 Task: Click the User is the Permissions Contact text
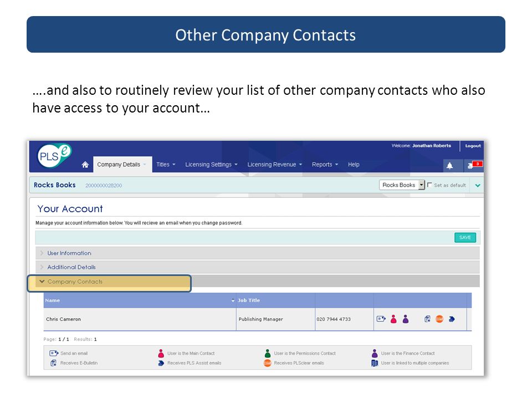click(x=305, y=353)
